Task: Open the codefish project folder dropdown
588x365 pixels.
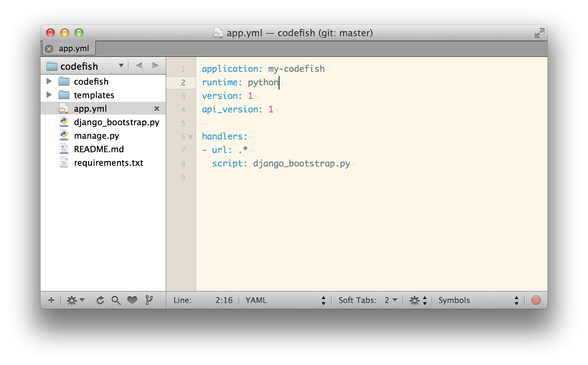Action: pyautogui.click(x=121, y=65)
